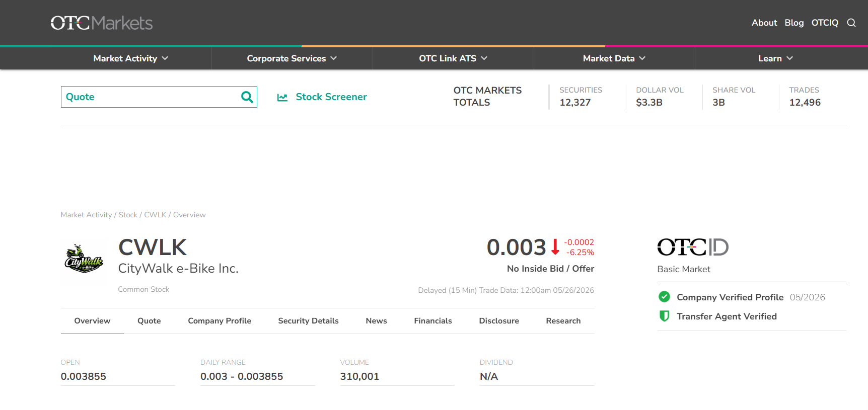Click the 0.003 last price value
The width and height of the screenshot is (868, 410).
point(516,248)
